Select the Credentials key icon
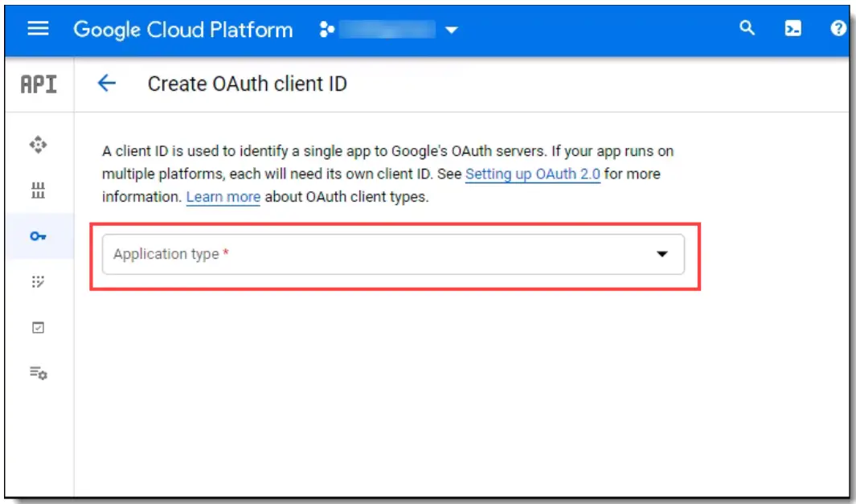Image resolution: width=856 pixels, height=504 pixels. [x=38, y=236]
